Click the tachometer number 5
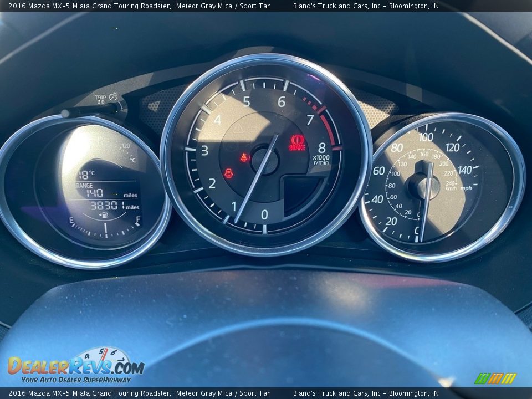 tap(246, 101)
